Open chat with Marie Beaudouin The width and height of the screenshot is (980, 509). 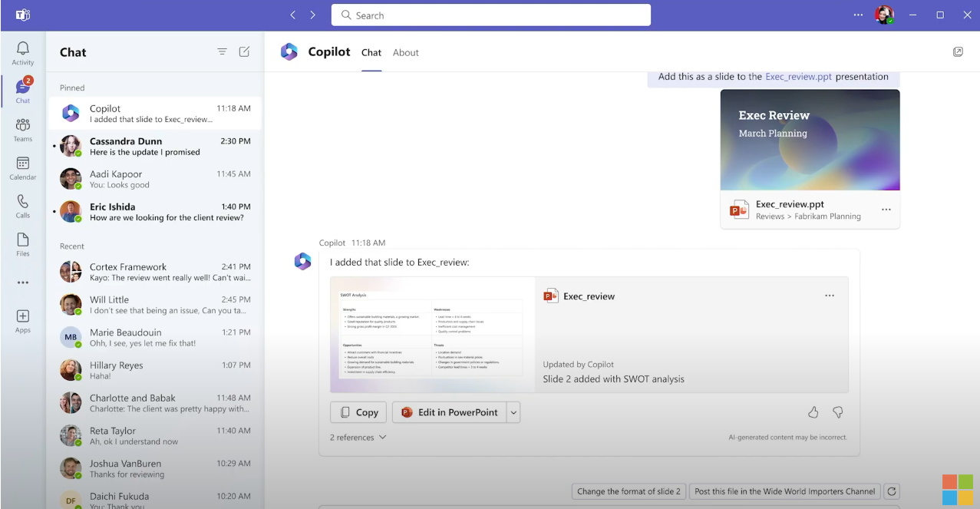click(155, 338)
